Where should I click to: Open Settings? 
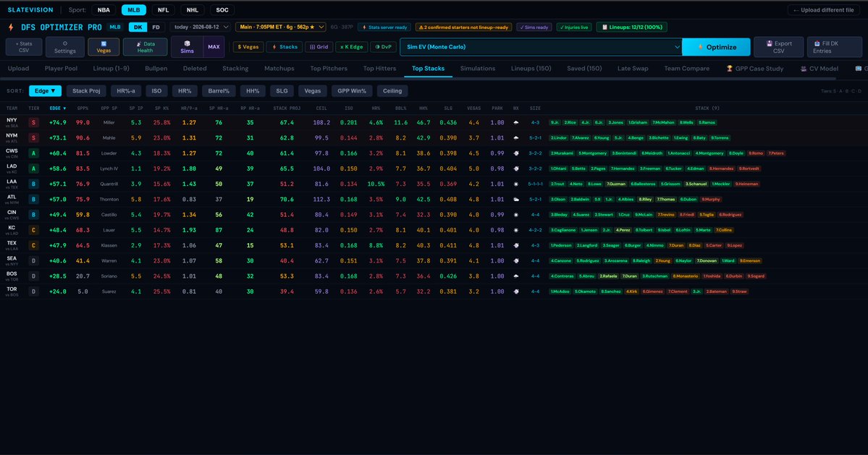[x=64, y=47]
